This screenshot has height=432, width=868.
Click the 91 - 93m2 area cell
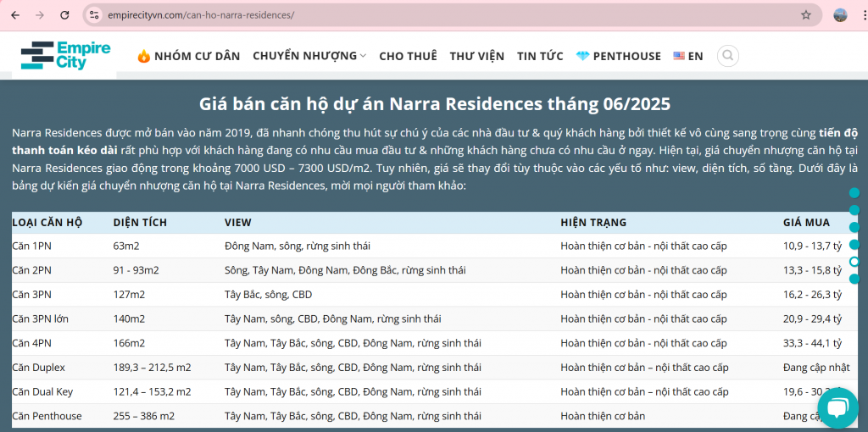tap(136, 270)
